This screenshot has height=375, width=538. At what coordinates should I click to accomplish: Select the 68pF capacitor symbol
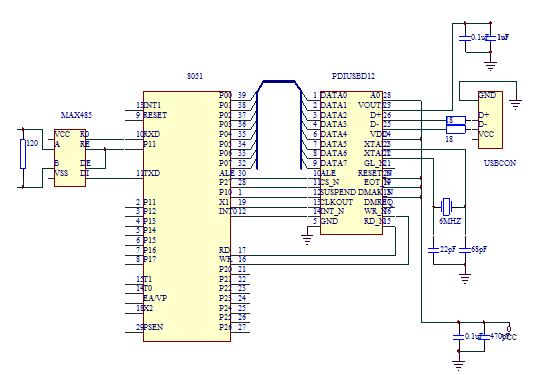coord(465,250)
